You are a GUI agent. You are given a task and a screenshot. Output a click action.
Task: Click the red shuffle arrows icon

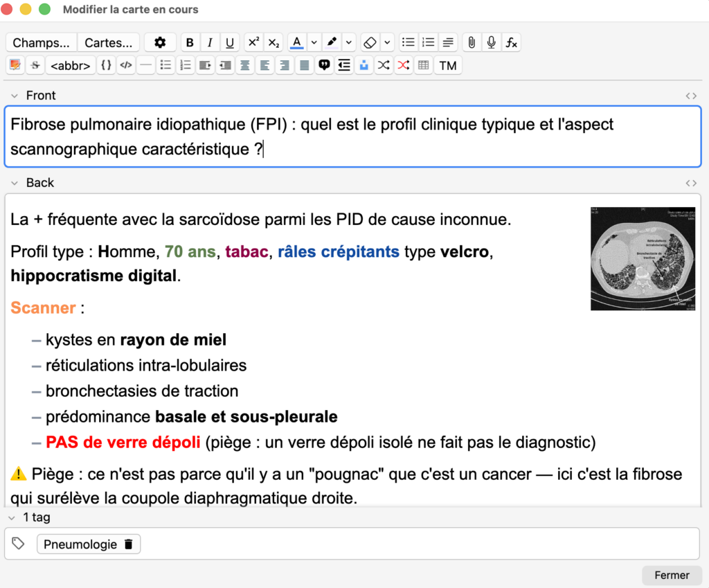click(404, 65)
